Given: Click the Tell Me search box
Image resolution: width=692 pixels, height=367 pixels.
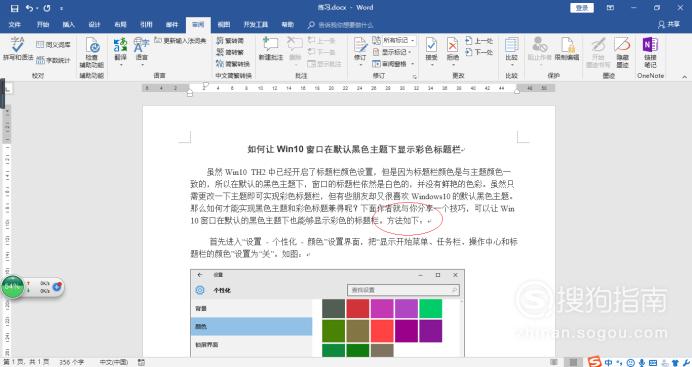Looking at the screenshot, I should coord(341,25).
